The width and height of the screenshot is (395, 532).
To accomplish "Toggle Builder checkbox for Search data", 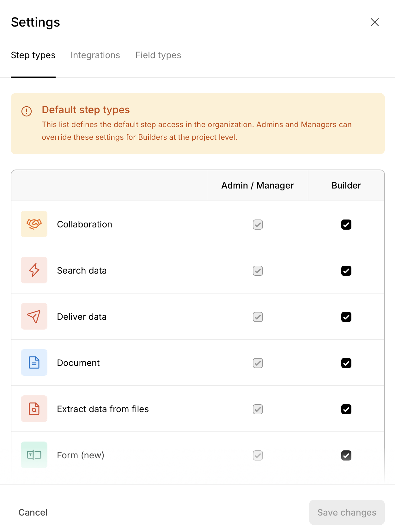I will pos(346,271).
